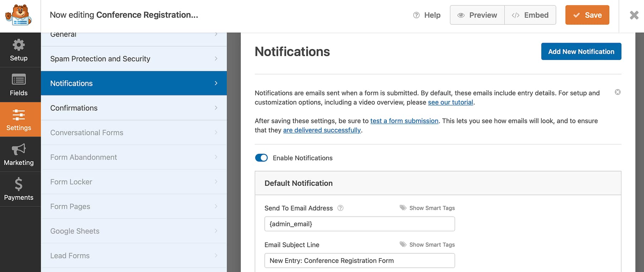Open the Setup gear panel
The image size is (644, 272).
[x=19, y=50]
